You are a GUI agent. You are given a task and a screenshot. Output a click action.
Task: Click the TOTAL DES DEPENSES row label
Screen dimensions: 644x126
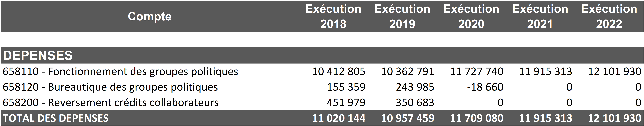point(56,118)
